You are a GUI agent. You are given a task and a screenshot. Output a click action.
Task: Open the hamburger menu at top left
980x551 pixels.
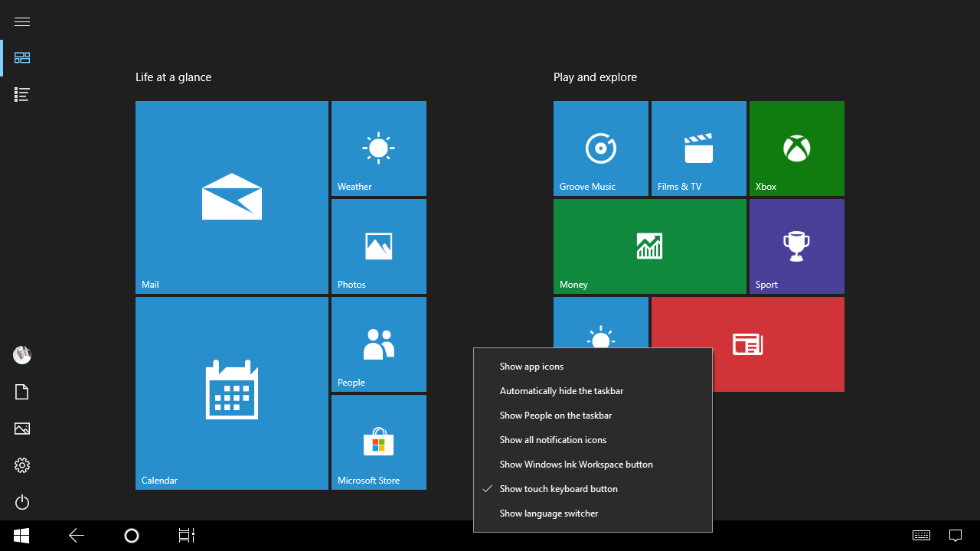22,21
